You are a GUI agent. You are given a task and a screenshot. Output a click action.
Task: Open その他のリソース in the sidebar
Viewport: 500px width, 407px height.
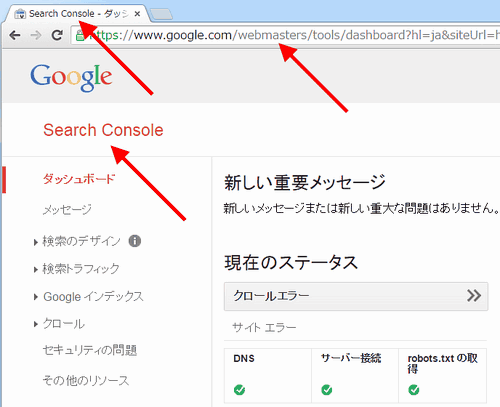click(x=86, y=380)
